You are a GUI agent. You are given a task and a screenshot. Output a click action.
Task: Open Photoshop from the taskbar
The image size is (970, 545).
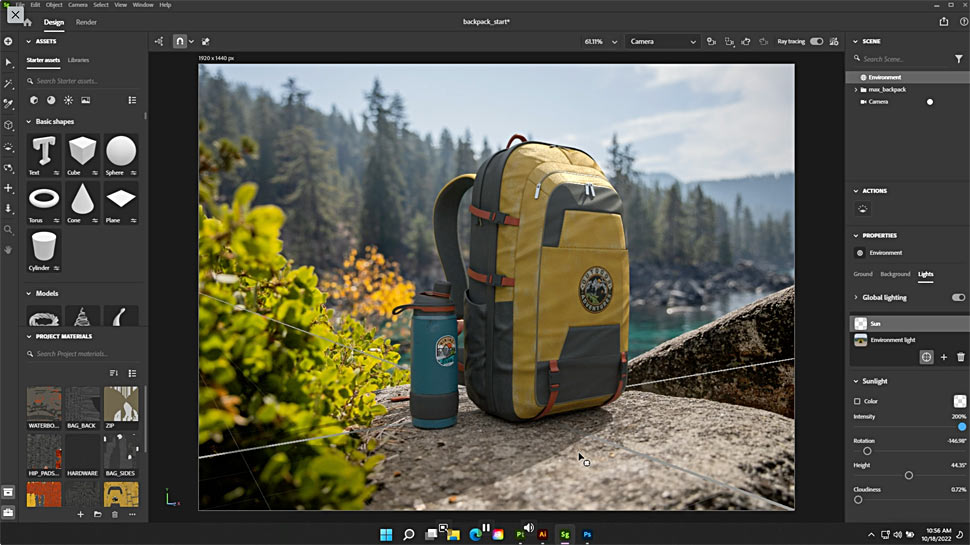tap(587, 534)
